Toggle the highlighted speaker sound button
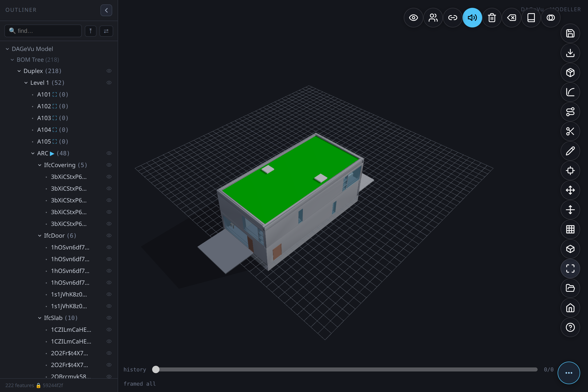Image resolution: width=588 pixels, height=392 pixels. (x=472, y=18)
